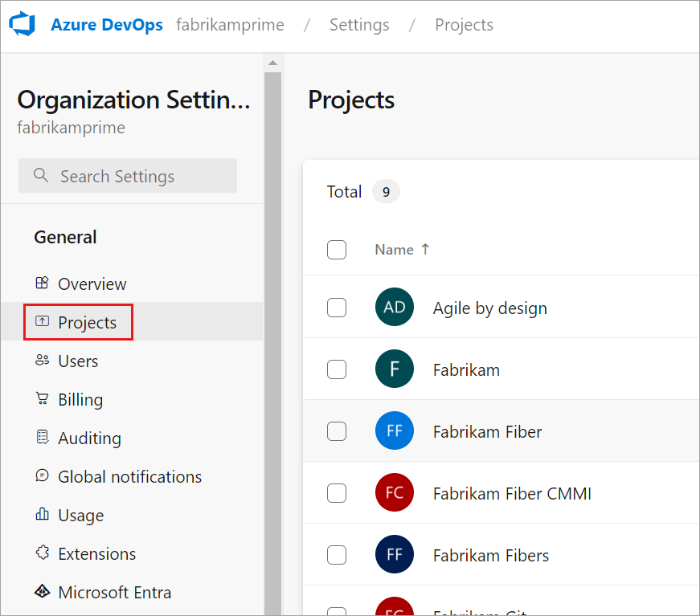Select the Users icon in sidebar
Screen dimensions: 700x616
pos(43,361)
